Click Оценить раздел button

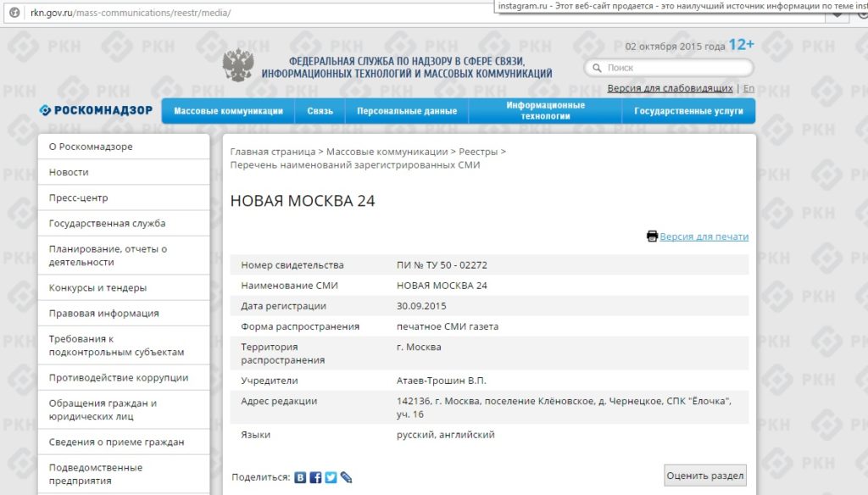tap(705, 475)
